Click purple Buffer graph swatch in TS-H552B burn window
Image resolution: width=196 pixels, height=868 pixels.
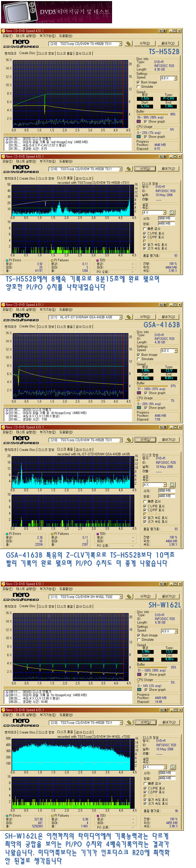[139, 121]
